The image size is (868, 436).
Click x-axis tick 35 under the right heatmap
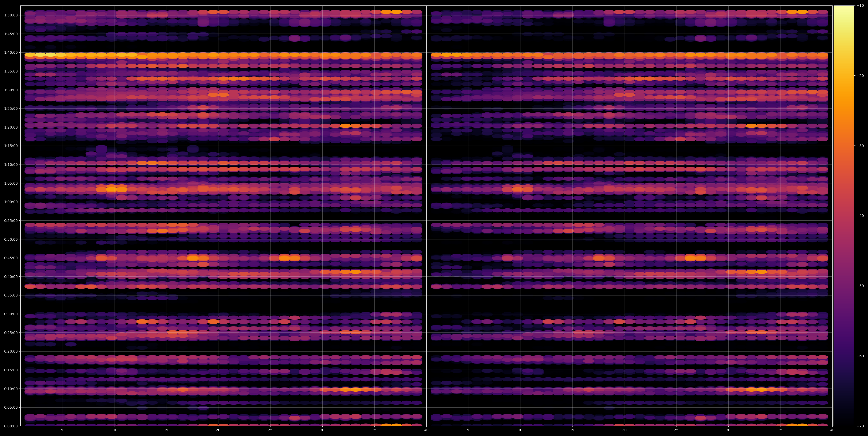click(780, 430)
